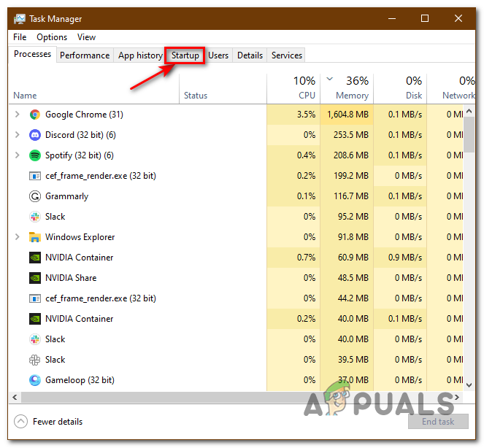484x448 pixels.
Task: Click the vertical scrollbar down arrow
Action: [469, 385]
